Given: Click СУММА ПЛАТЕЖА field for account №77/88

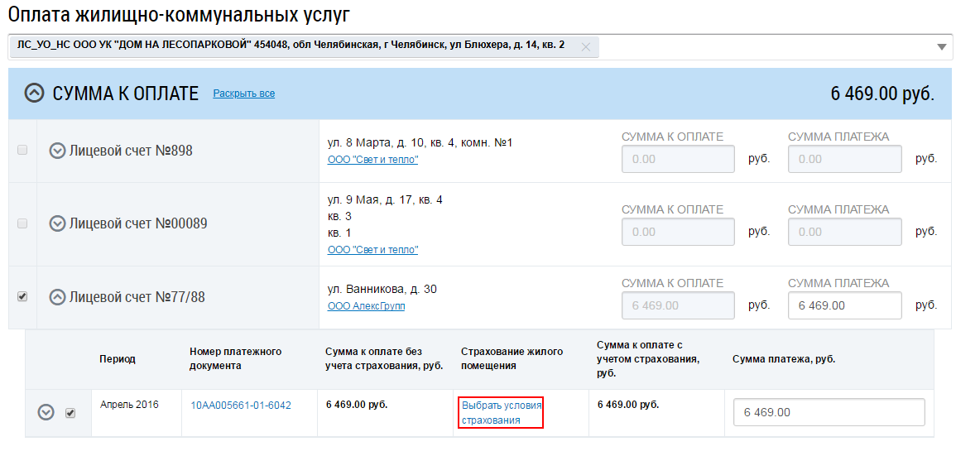Looking at the screenshot, I should pos(844,305).
